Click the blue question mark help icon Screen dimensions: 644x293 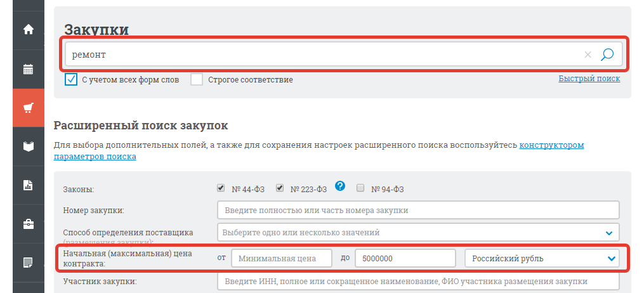coord(340,186)
